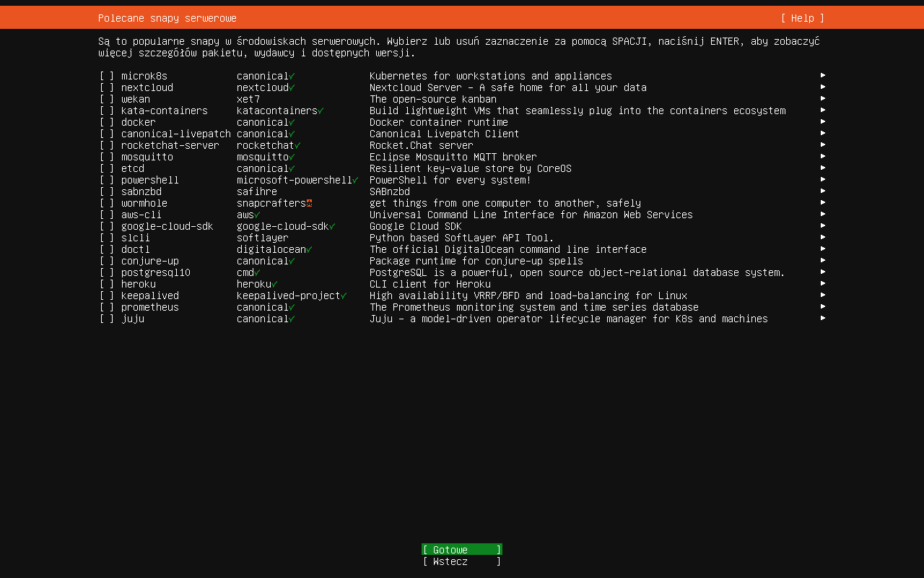Open arrow on the Juju row
This screenshot has width=924, height=578.
pyautogui.click(x=823, y=318)
